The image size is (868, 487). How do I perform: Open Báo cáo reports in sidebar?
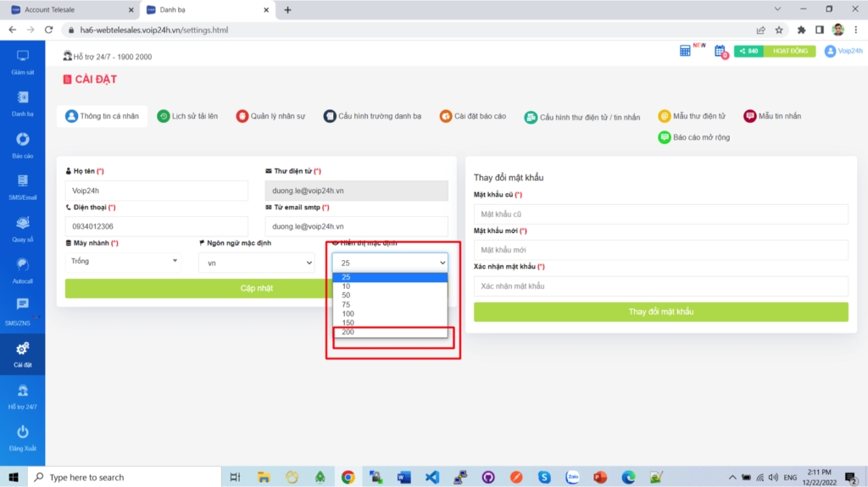23,141
